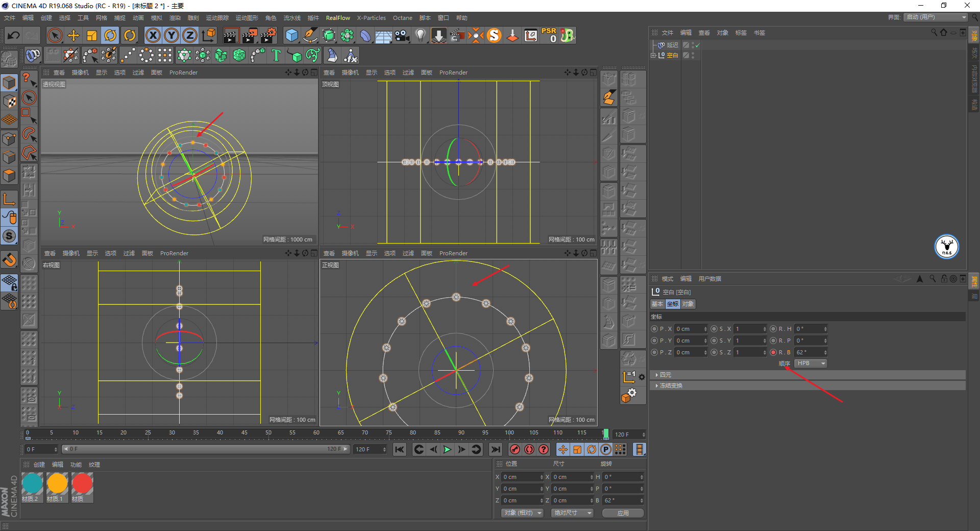The width and height of the screenshot is (980, 531).
Task: Toggle Parameter P keyframe recording
Action: [x=606, y=449]
